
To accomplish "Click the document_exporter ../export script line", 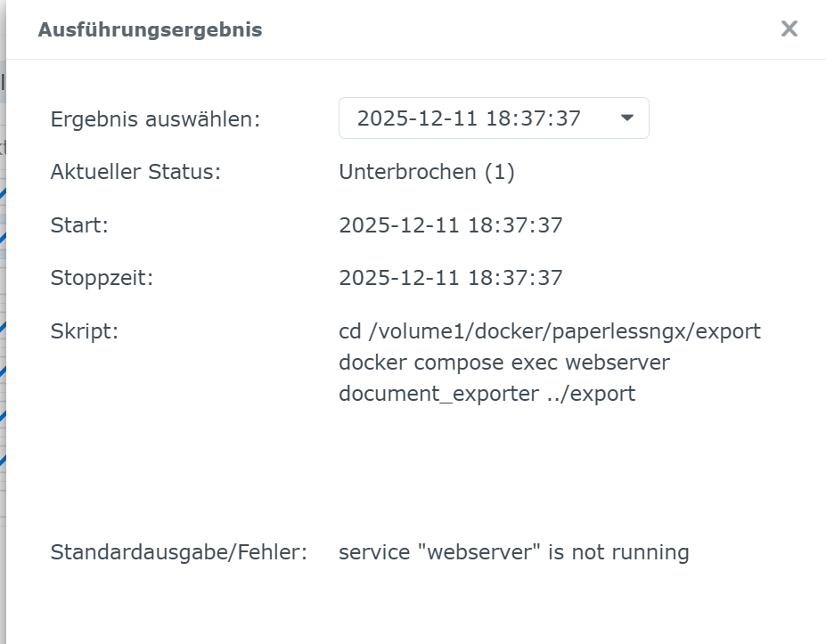I will click(487, 394).
